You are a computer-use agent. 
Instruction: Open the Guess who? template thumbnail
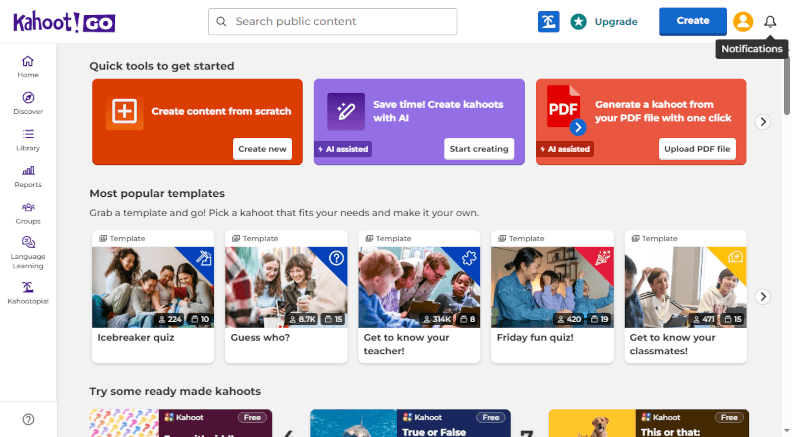(x=286, y=287)
